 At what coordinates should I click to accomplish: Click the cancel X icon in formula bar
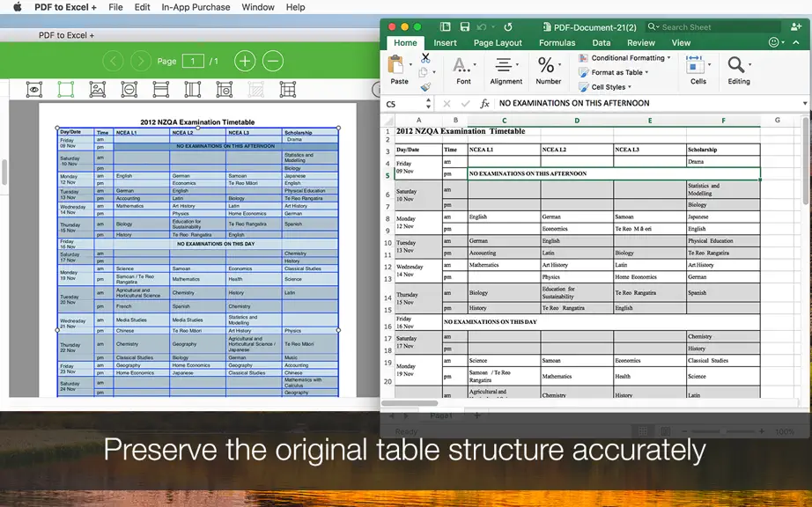(447, 104)
